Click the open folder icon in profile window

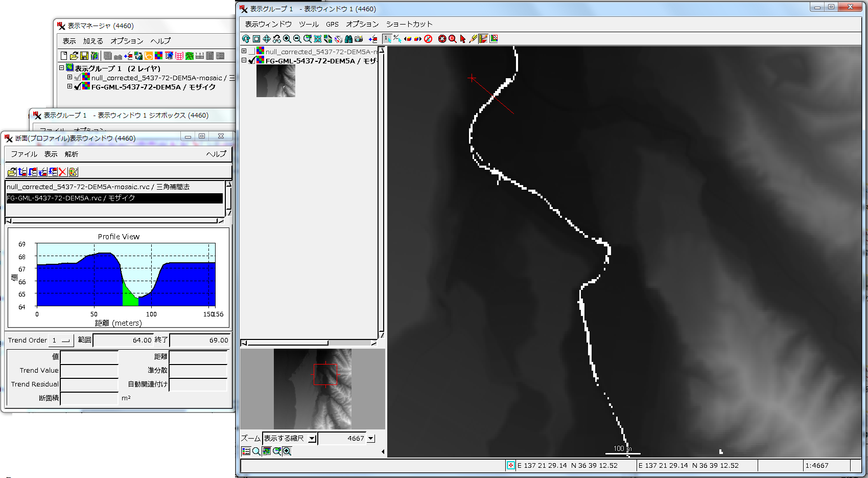coord(12,172)
